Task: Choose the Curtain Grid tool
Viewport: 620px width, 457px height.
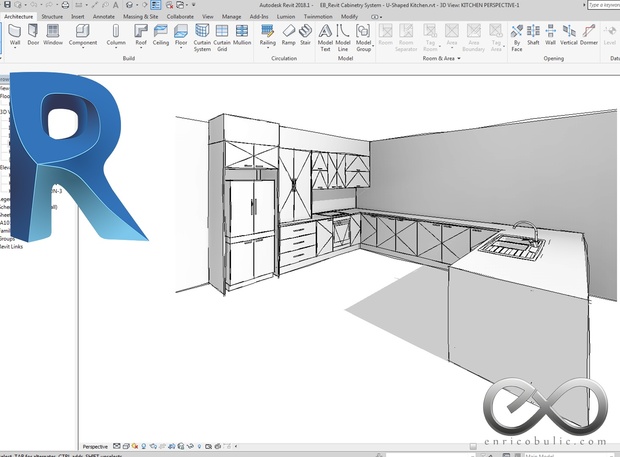Action: [x=222, y=38]
